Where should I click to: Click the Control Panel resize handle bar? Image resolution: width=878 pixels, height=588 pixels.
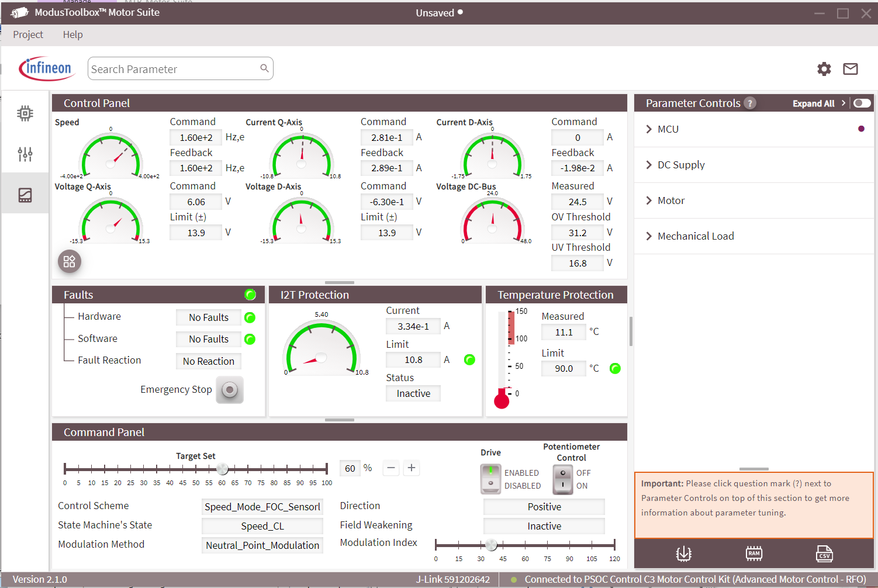click(340, 282)
